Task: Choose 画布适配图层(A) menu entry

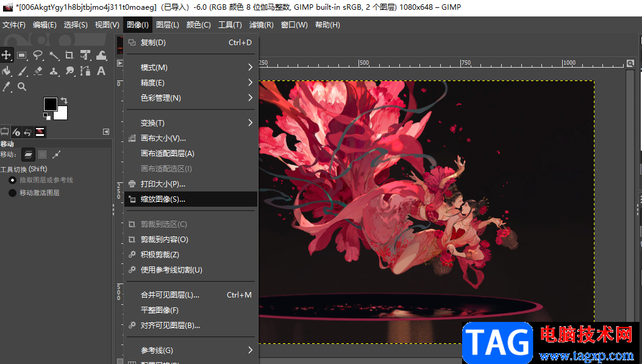Action: pos(191,154)
